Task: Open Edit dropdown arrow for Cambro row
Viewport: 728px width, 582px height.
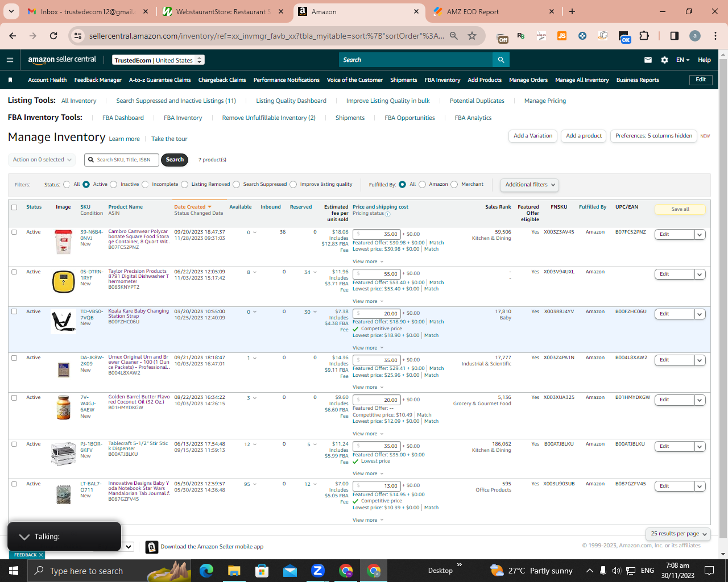Action: pyautogui.click(x=700, y=234)
